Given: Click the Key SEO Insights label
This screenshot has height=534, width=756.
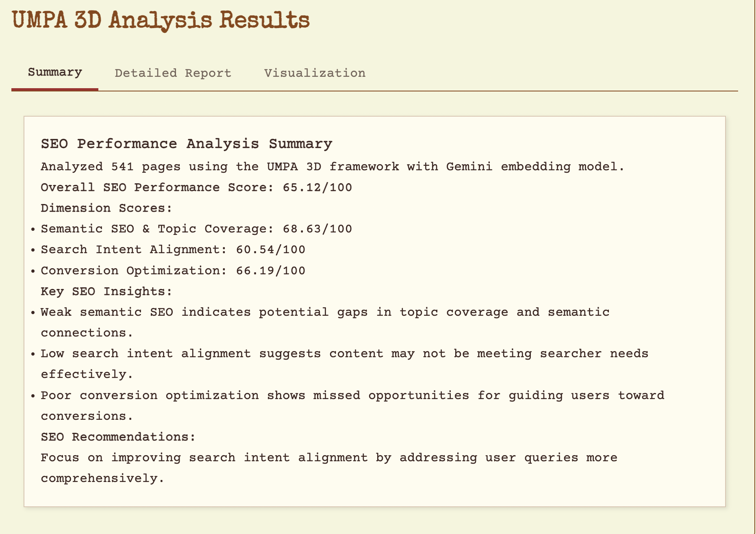Looking at the screenshot, I should click(106, 291).
